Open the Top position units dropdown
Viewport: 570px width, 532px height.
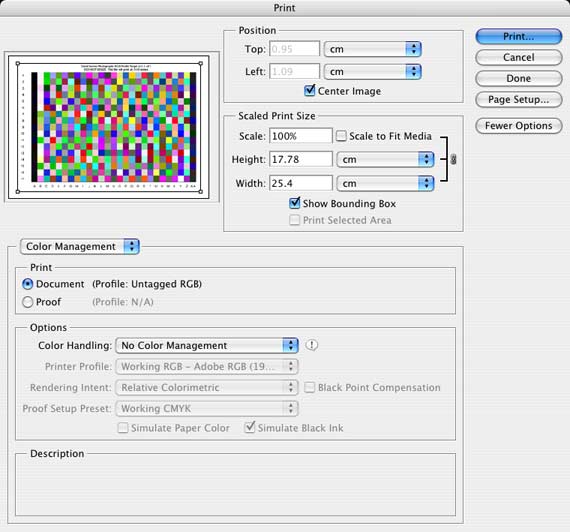pos(373,49)
